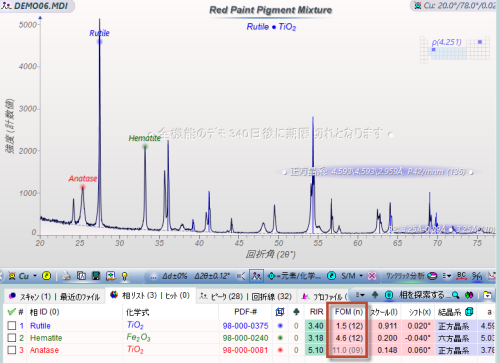Click the FOM (n) column header
This screenshot has width=500, height=363.
click(x=348, y=312)
